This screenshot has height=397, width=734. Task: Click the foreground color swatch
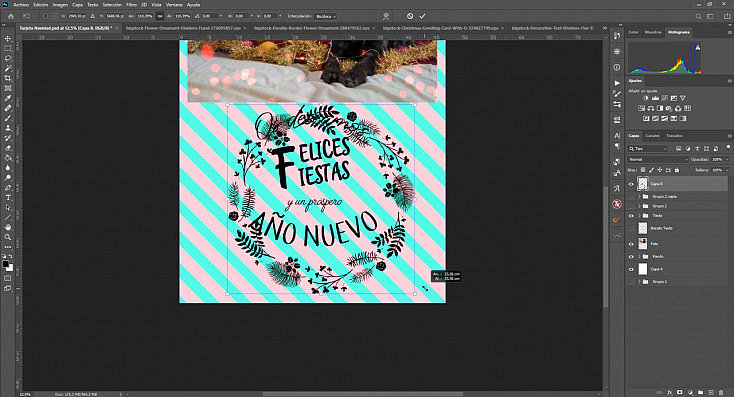click(6, 265)
